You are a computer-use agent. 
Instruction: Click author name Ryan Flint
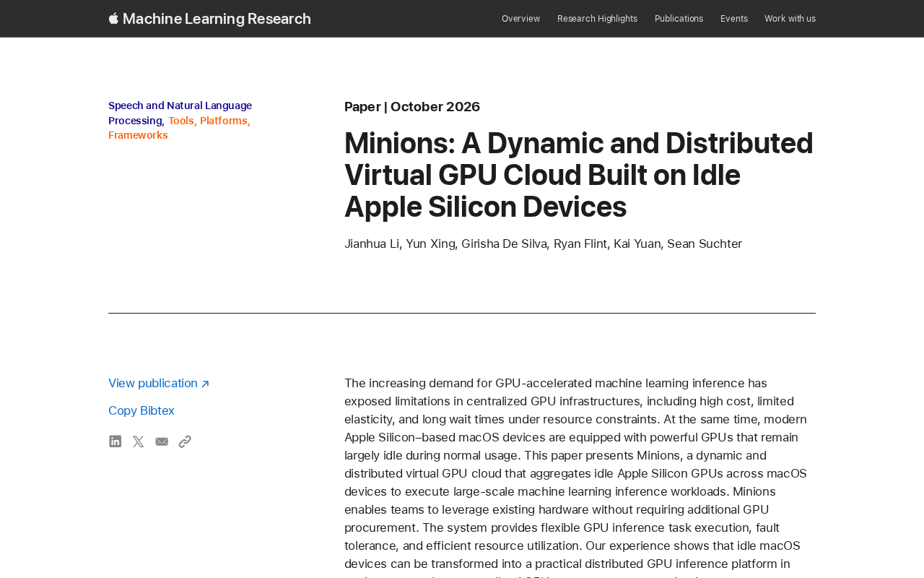pyautogui.click(x=580, y=244)
